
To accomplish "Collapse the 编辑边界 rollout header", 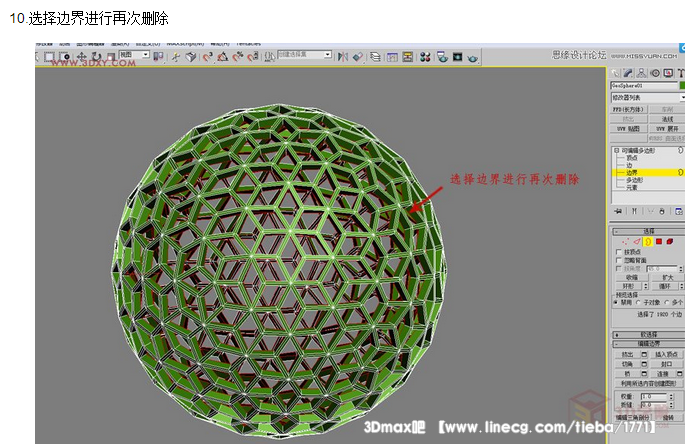I will (x=648, y=344).
